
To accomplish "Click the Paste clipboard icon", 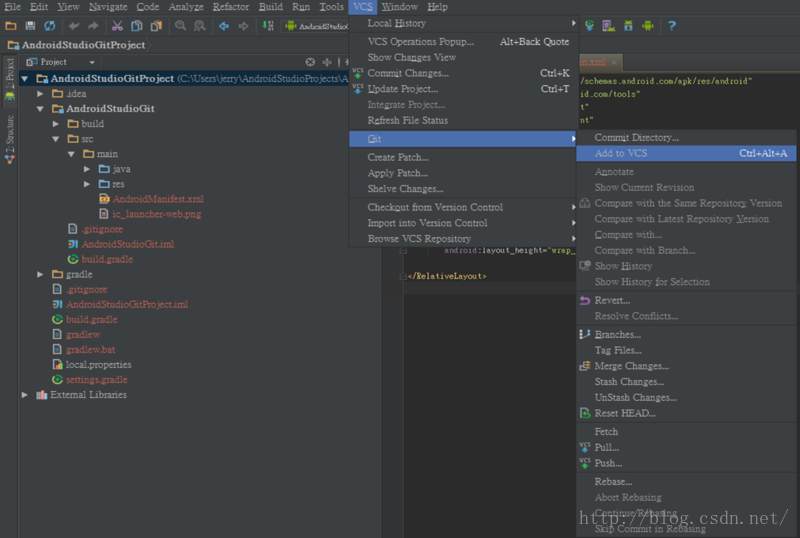I will click(156, 25).
